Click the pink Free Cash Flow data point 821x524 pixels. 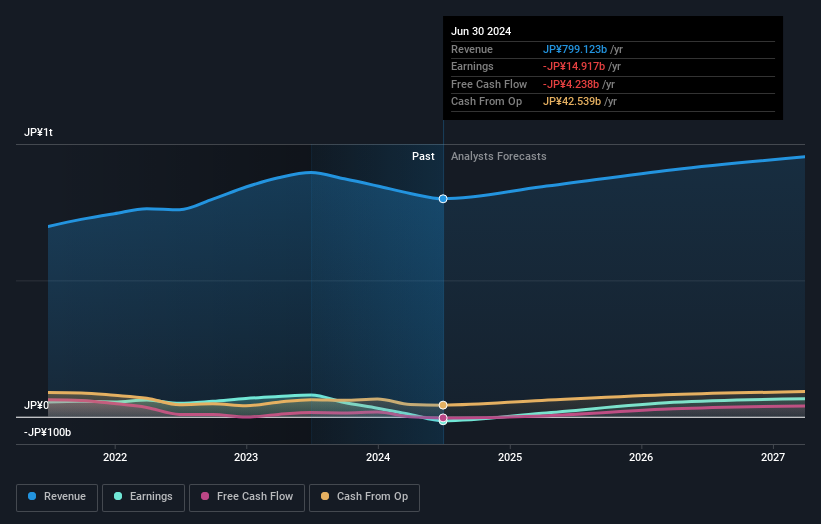pos(443,418)
